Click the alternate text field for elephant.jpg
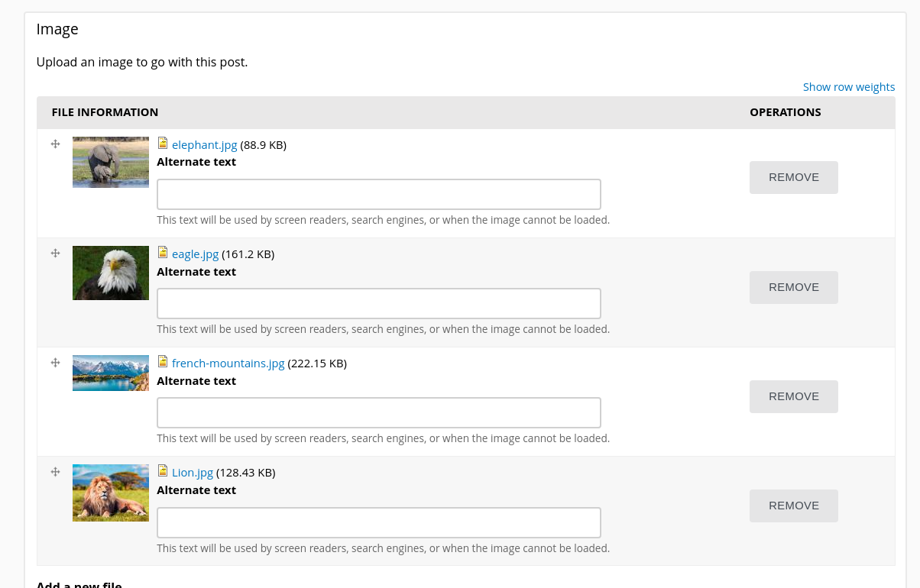Viewport: 920px width, 588px height. [378, 194]
